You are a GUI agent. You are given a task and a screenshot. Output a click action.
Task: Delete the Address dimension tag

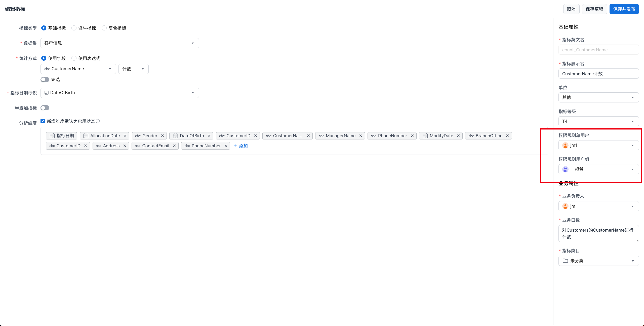[125, 146]
